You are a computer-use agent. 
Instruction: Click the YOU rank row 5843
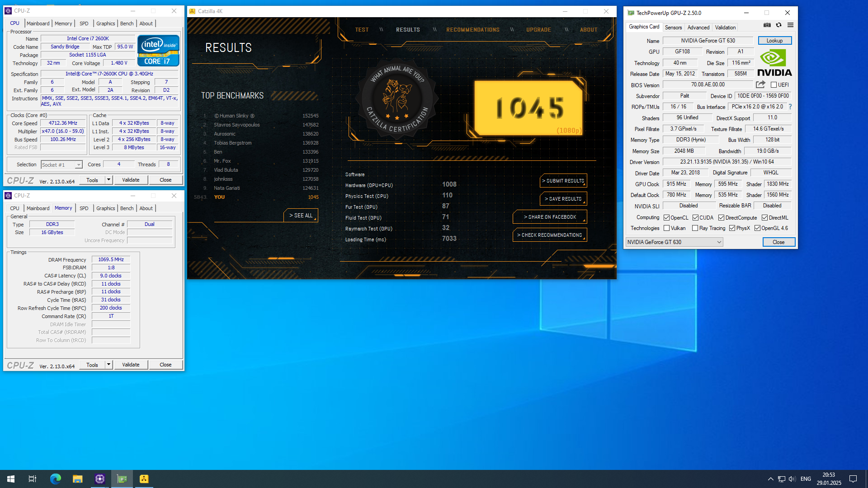coord(256,197)
